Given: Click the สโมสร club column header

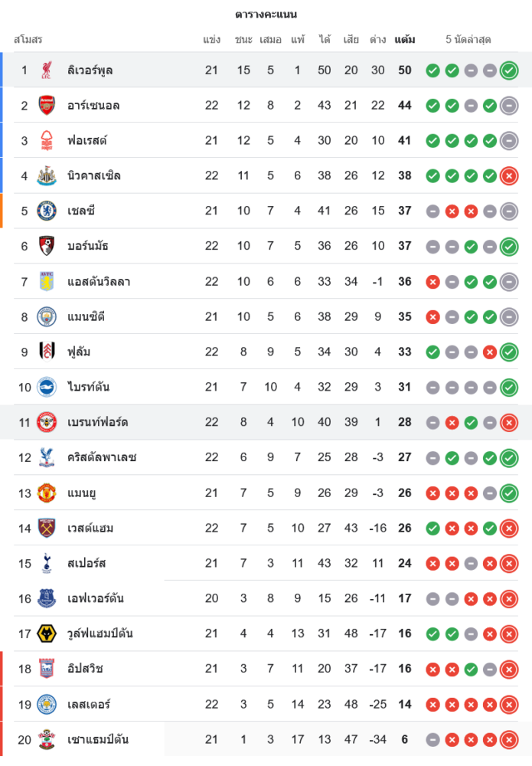Looking at the screenshot, I should click(x=28, y=39).
